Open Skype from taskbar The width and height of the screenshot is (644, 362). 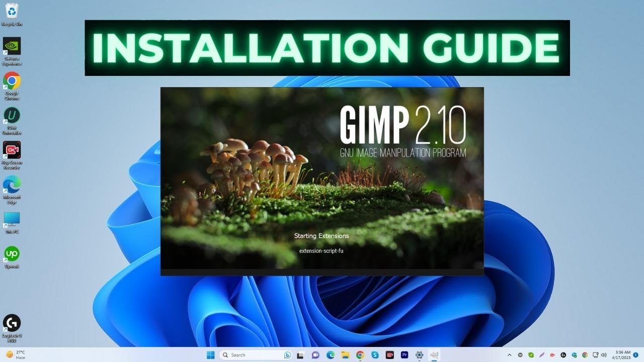coord(375,355)
